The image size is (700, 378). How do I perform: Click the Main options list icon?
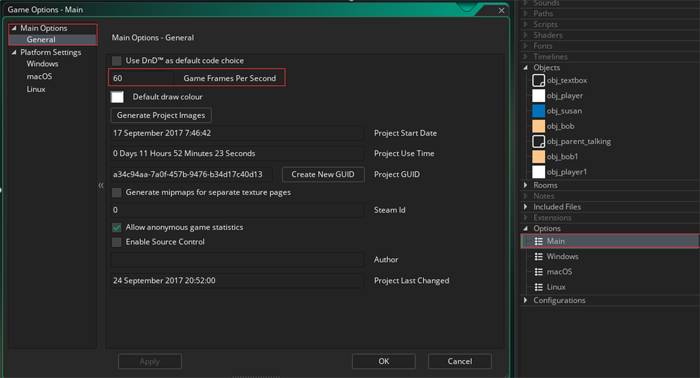coord(539,241)
